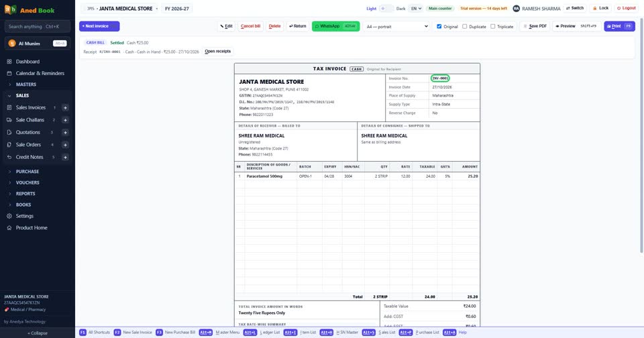
Task: Expand the PURCHASE sidebar section
Action: (28, 171)
